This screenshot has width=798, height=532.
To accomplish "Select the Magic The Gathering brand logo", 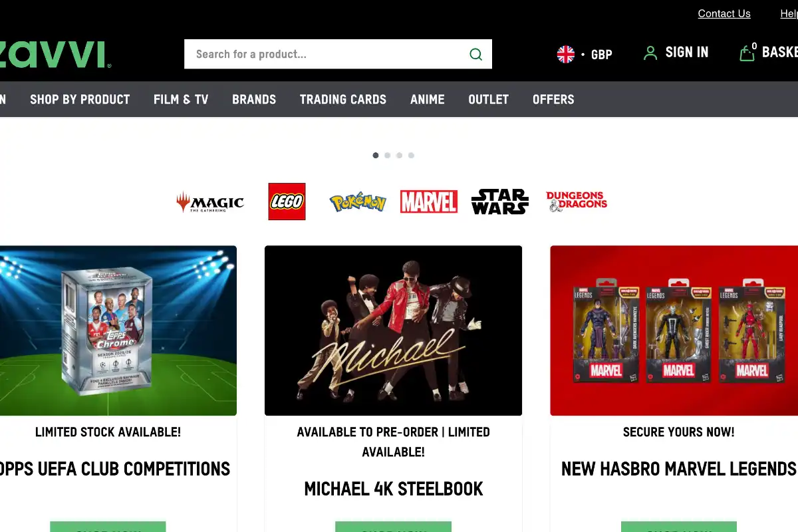I will [210, 202].
